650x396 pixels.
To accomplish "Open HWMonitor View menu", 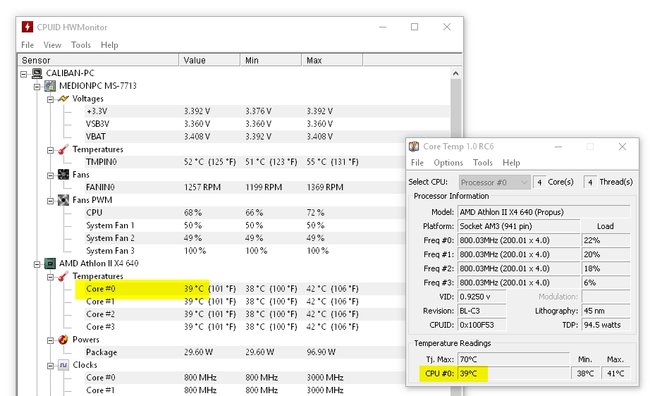I will tap(52, 45).
